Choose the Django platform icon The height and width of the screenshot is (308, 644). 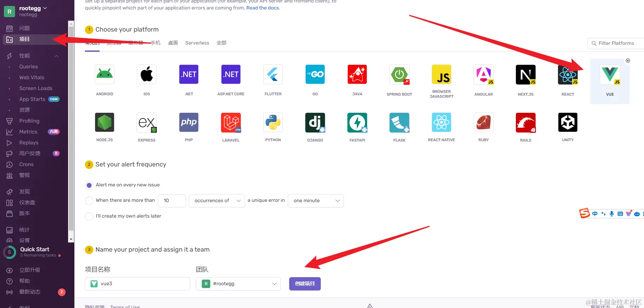point(315,122)
